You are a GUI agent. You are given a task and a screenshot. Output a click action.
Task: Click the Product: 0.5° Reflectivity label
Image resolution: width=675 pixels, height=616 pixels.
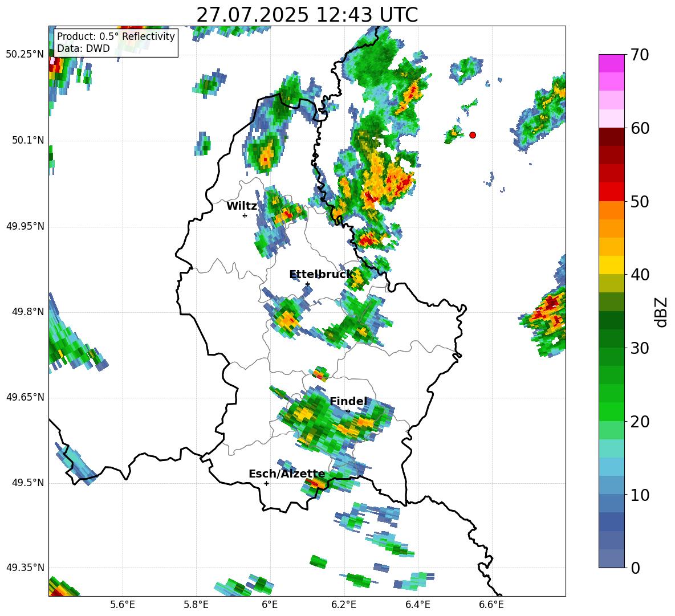coord(116,36)
